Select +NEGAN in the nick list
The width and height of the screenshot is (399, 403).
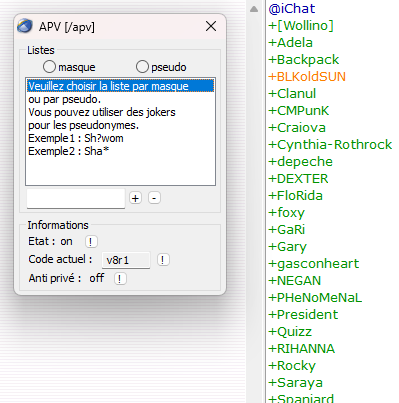295,281
